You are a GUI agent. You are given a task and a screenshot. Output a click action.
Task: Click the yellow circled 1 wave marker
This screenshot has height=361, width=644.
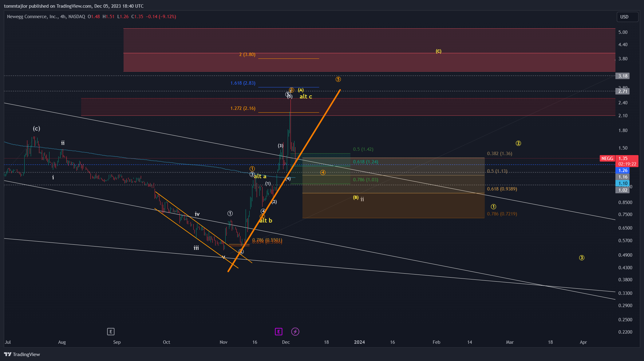[493, 207]
